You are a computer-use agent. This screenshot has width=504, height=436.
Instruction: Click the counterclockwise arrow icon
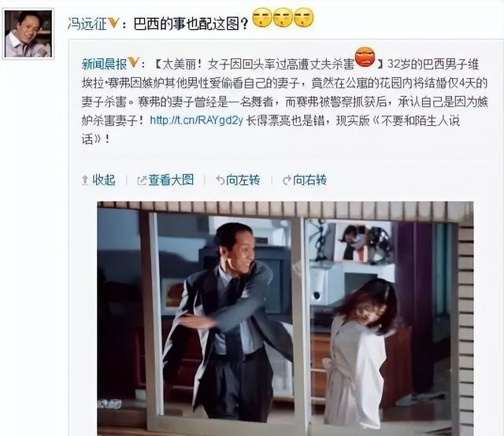coord(220,180)
